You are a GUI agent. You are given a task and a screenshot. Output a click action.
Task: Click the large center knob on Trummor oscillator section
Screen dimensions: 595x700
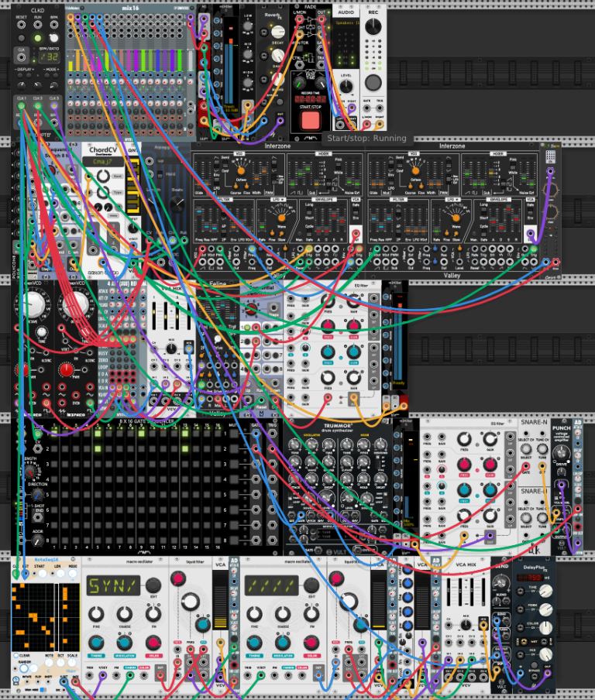click(326, 496)
